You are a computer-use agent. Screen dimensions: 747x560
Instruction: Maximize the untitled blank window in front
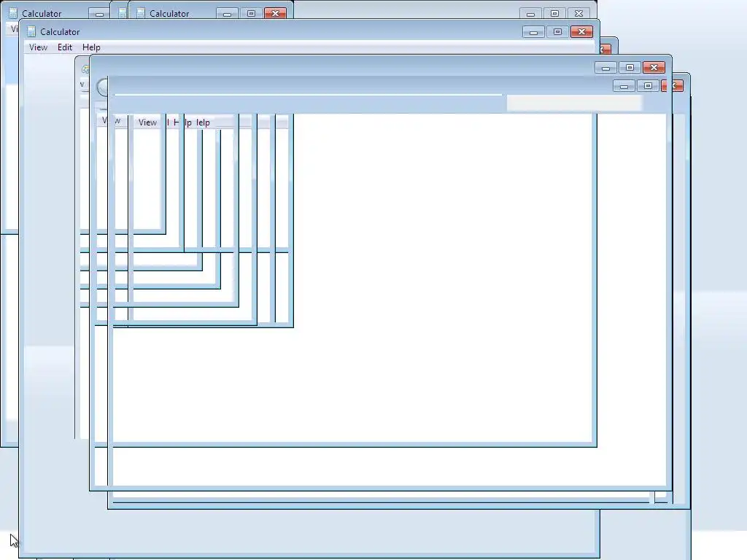pos(630,68)
